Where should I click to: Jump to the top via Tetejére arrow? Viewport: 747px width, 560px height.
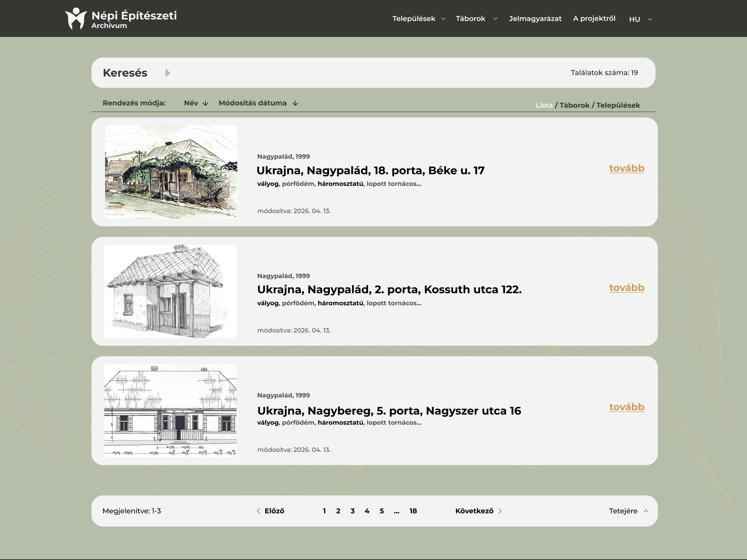pyautogui.click(x=646, y=511)
